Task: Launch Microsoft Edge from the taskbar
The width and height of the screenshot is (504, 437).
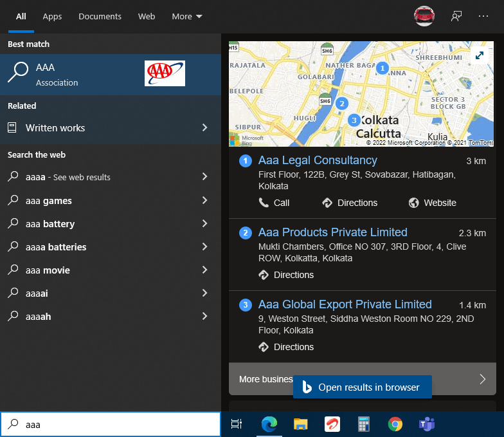Action: [269, 424]
